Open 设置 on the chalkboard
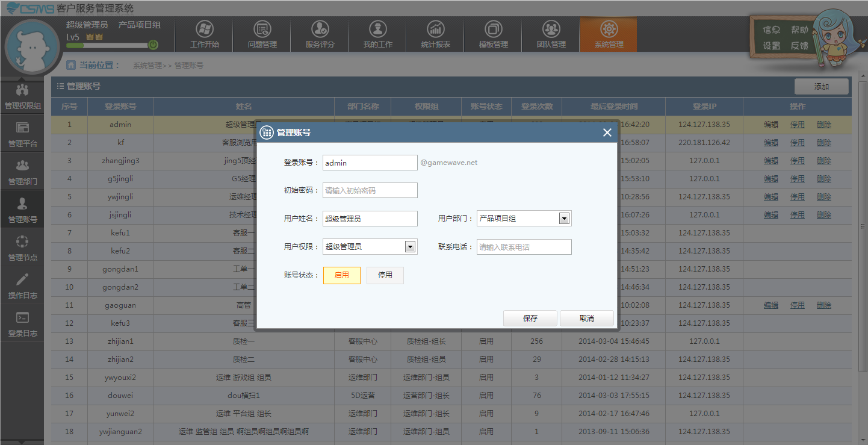 [x=772, y=46]
